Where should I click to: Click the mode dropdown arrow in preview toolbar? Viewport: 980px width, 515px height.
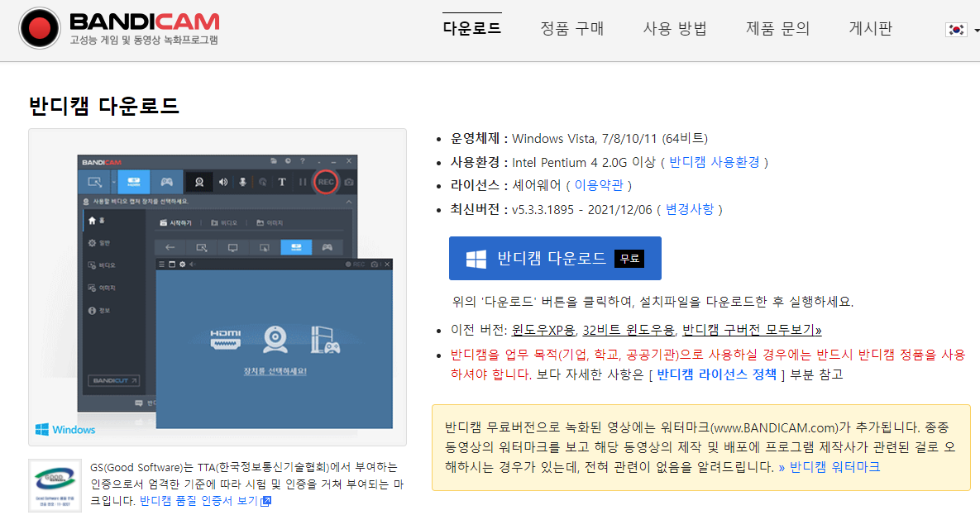114,182
